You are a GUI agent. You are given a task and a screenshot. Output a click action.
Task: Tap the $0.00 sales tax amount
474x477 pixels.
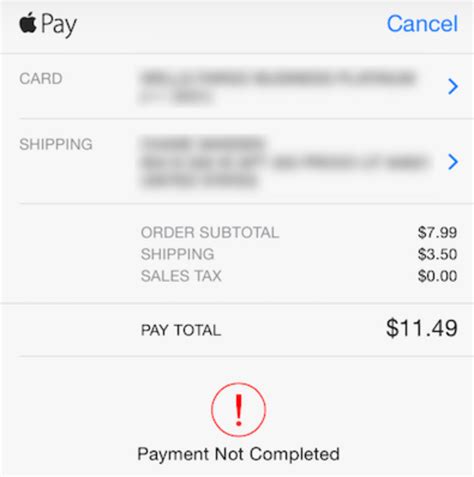coord(437,276)
